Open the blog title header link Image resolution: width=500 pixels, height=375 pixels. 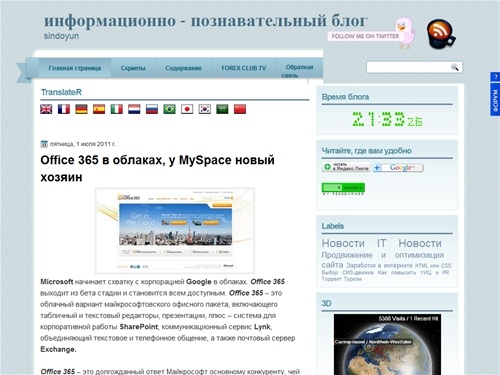(x=206, y=21)
